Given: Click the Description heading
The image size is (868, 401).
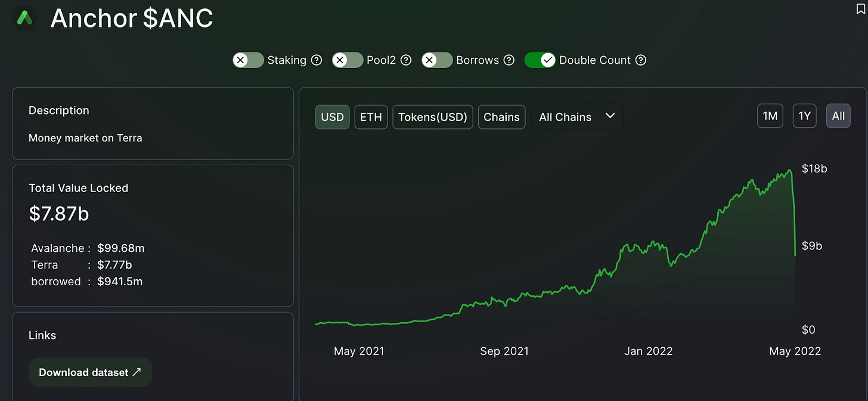Looking at the screenshot, I should tap(59, 110).
